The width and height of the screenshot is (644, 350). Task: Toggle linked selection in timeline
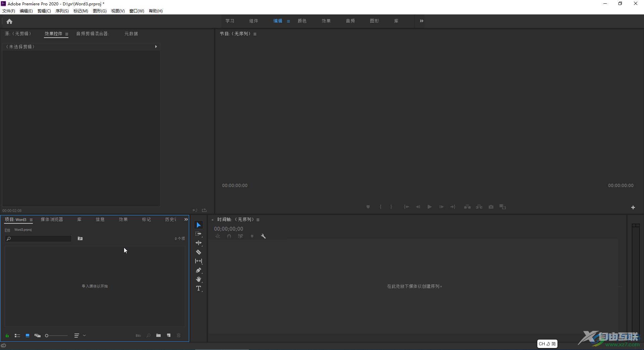pyautogui.click(x=240, y=236)
